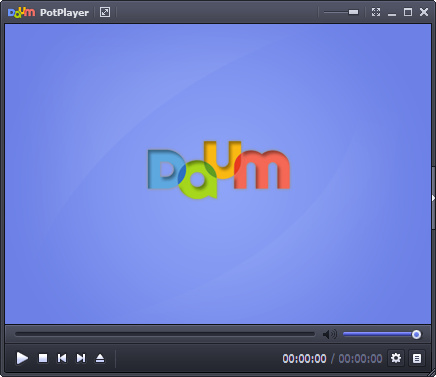Viewport: 436px width, 377px height.
Task: Stop playback with the square Stop button
Action: pos(43,358)
